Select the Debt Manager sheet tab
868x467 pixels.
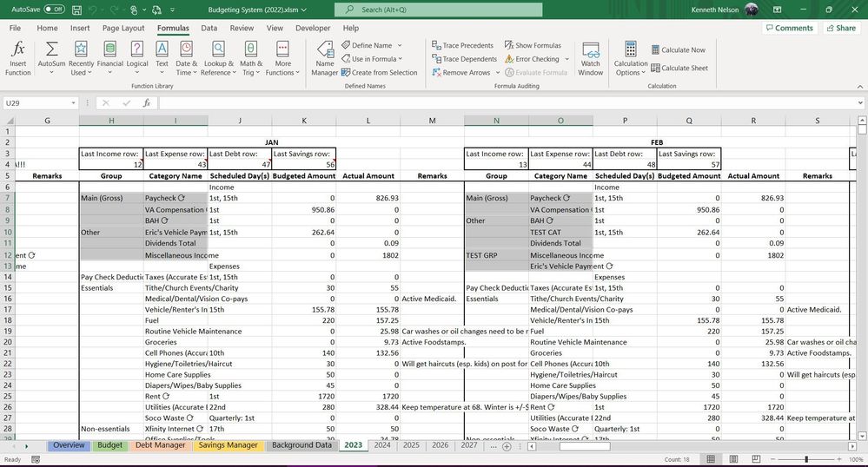tap(160, 445)
